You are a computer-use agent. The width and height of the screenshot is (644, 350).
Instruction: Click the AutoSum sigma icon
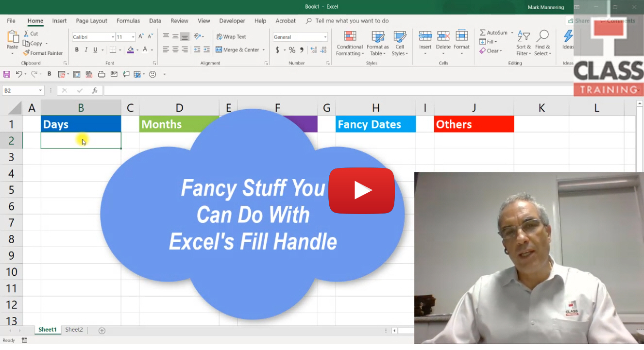[x=483, y=33]
